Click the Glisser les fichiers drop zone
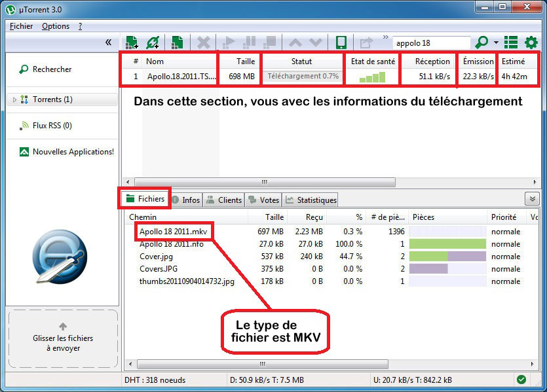Screen dimensions: 547x392 (x=63, y=339)
